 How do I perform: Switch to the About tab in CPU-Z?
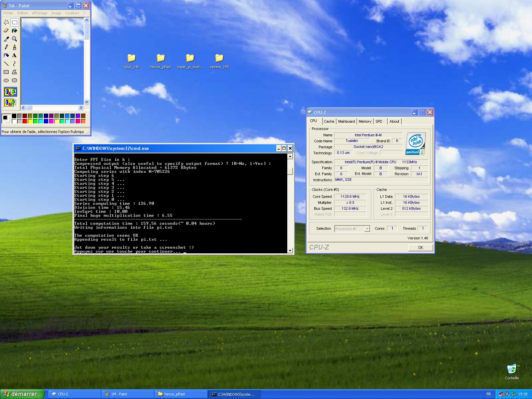(x=394, y=121)
